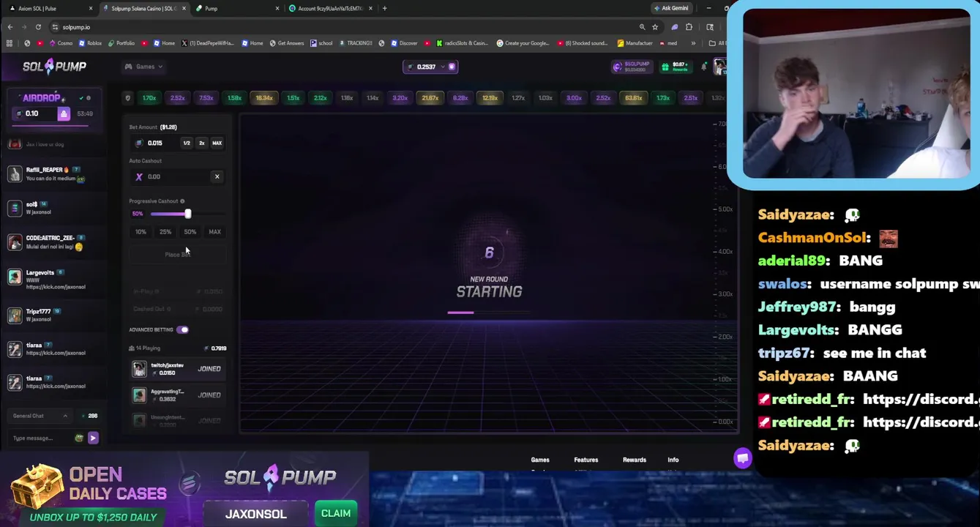Show more bookmarks via overflow chevron
This screenshot has width=980, height=527.
click(x=693, y=43)
